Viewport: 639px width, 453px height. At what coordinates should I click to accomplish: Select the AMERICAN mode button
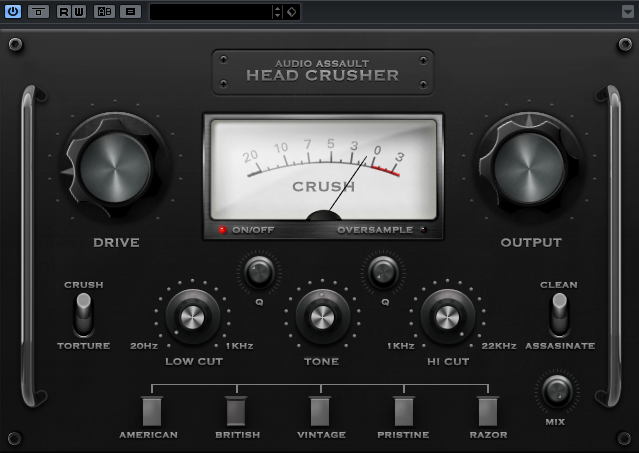[x=152, y=411]
